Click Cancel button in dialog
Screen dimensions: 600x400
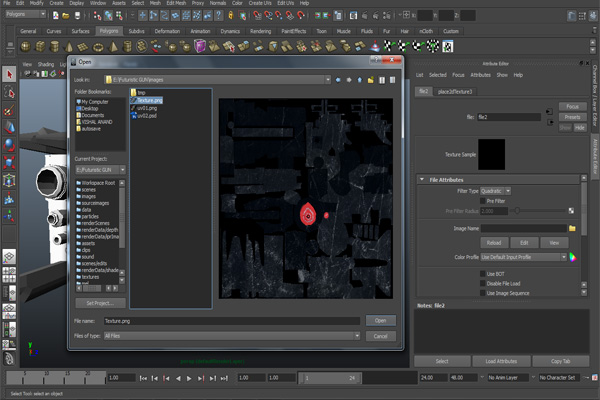[x=380, y=336]
